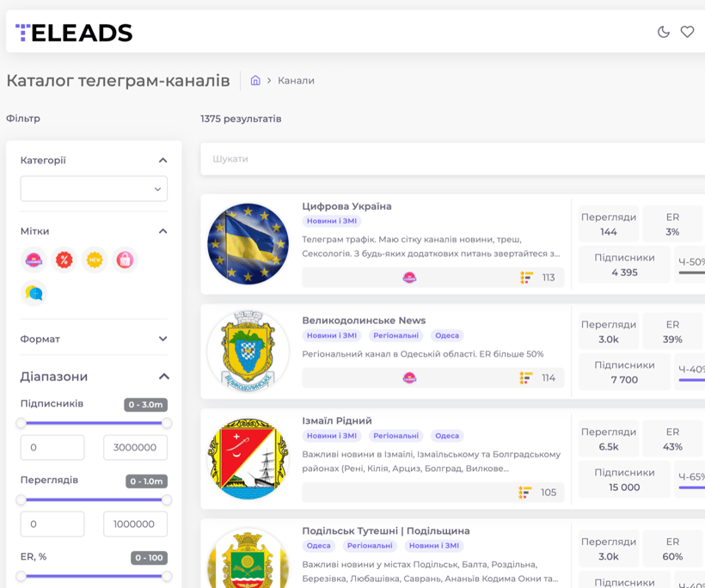The image size is (705, 588).
Task: Select the chat bubbles tag filter
Action: (x=34, y=293)
